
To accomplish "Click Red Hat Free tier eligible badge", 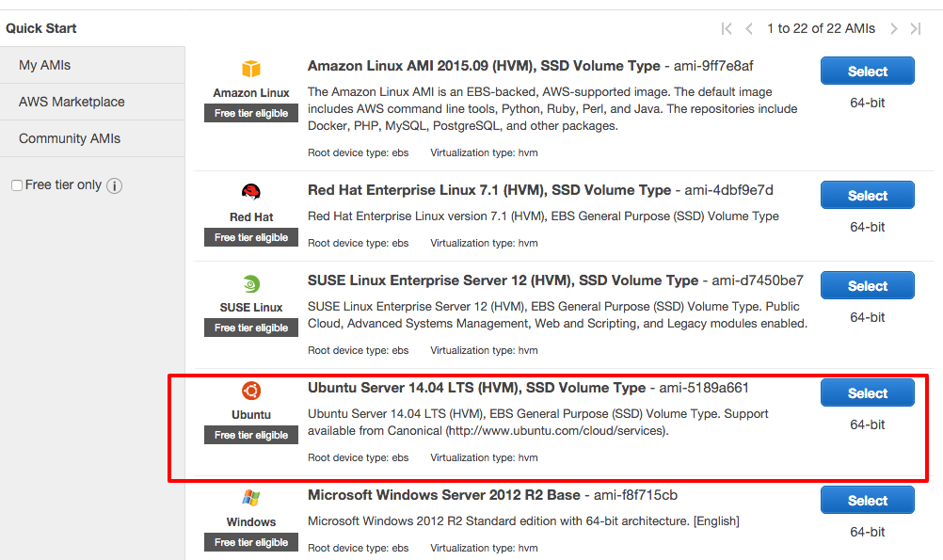I will click(250, 237).
